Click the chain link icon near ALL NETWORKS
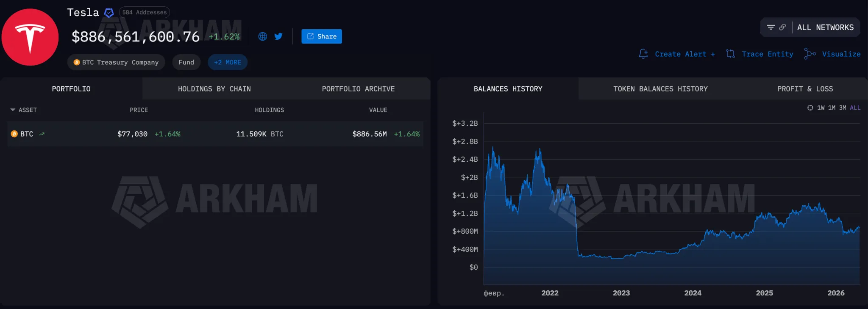This screenshot has height=309, width=868. click(782, 27)
